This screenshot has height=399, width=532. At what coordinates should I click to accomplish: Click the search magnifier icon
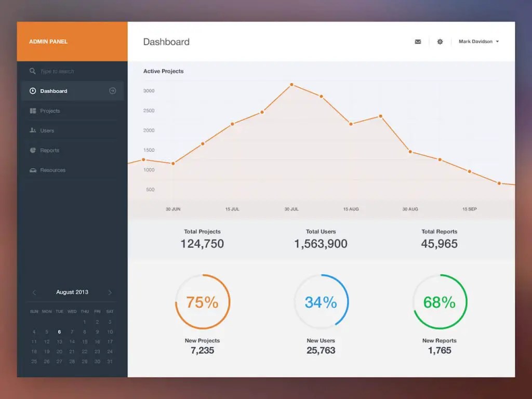click(x=32, y=71)
